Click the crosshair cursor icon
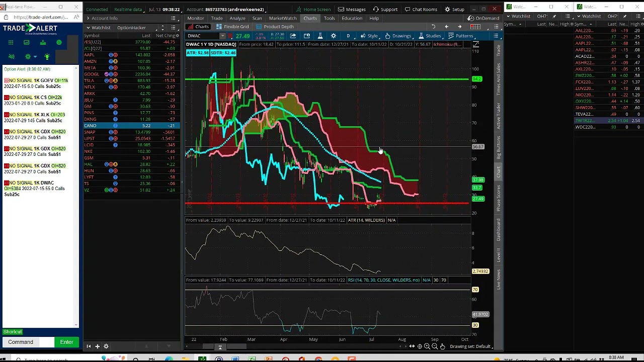The height and width of the screenshot is (362, 644). point(420,346)
